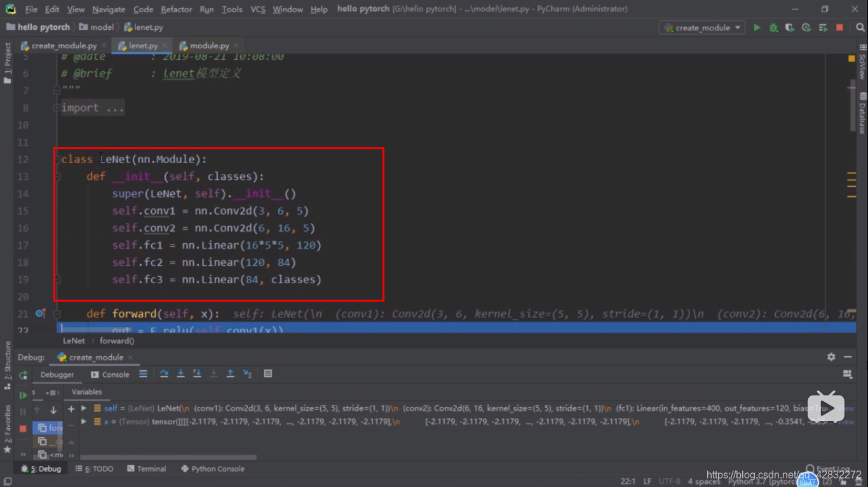Click the variables horizontal scrollbar

tap(168, 457)
